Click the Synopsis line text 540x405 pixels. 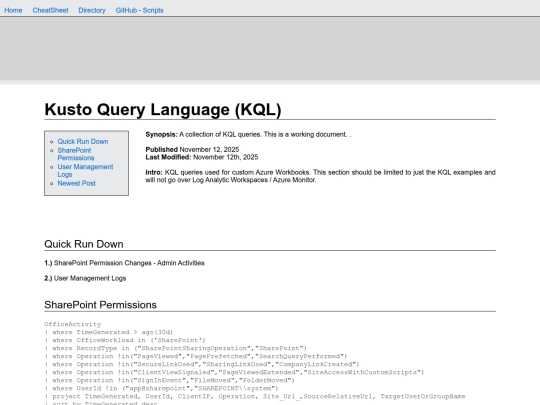point(248,134)
